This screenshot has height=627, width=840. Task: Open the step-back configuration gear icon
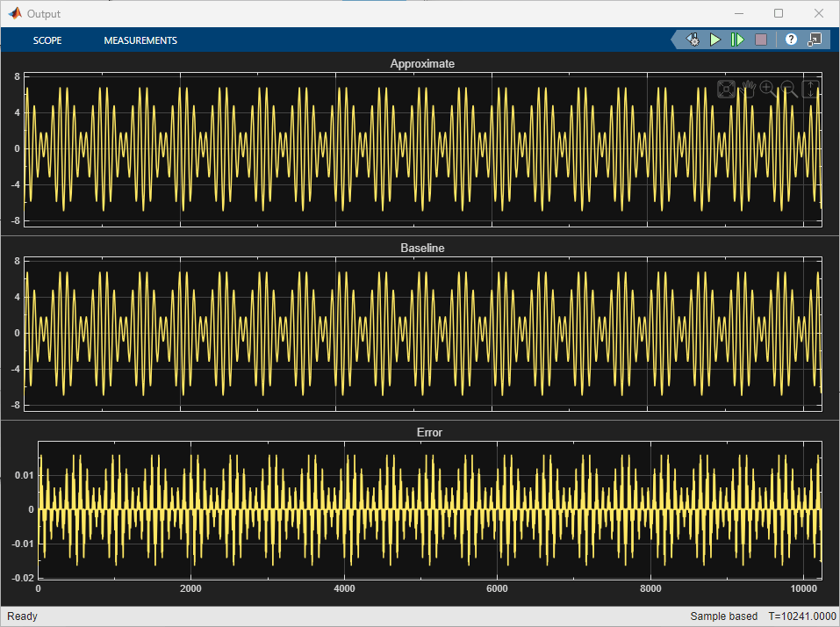click(693, 40)
